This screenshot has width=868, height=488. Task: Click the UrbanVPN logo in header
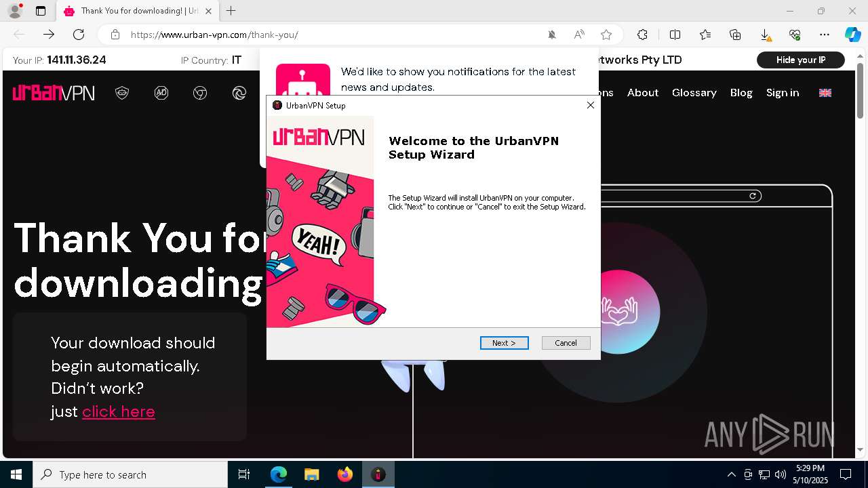click(54, 93)
